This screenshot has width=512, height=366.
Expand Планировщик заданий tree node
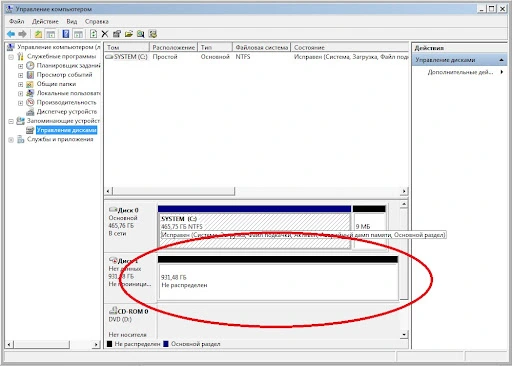(20, 66)
